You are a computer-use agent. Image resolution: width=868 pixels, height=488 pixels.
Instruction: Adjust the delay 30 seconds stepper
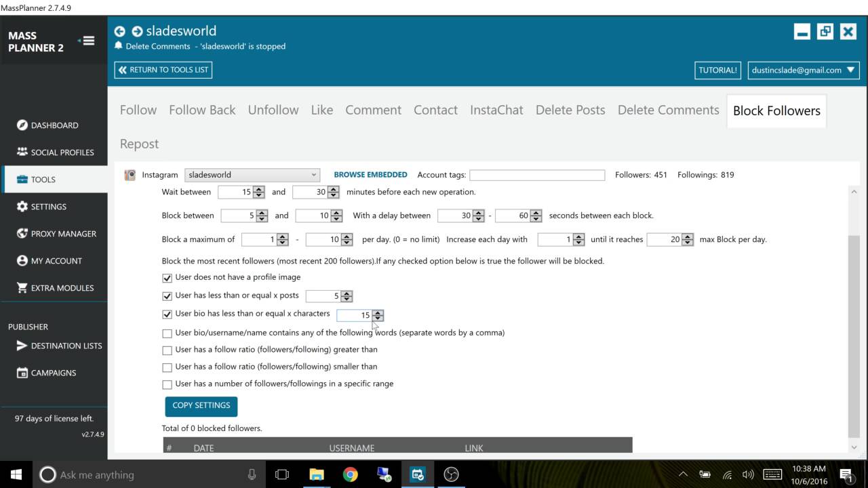[478, 216]
